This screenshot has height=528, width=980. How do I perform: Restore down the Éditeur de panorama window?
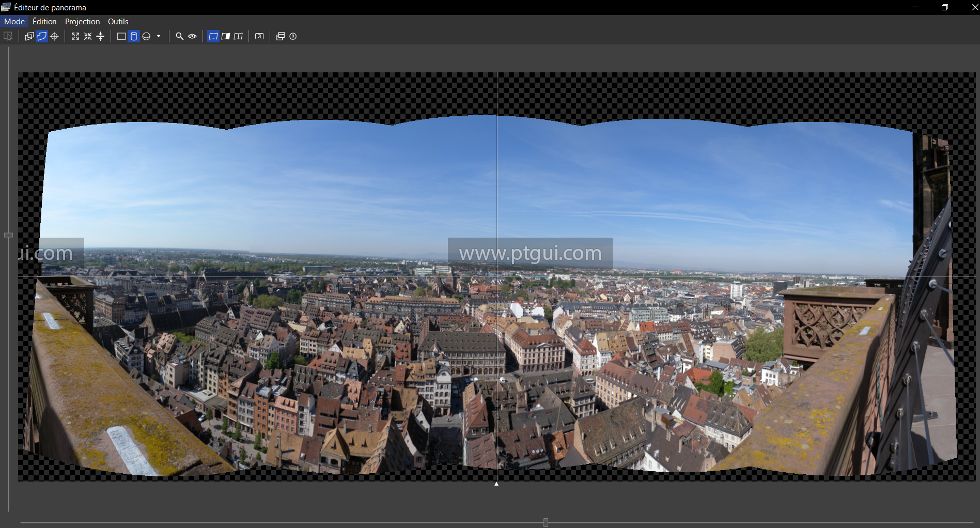click(x=945, y=7)
